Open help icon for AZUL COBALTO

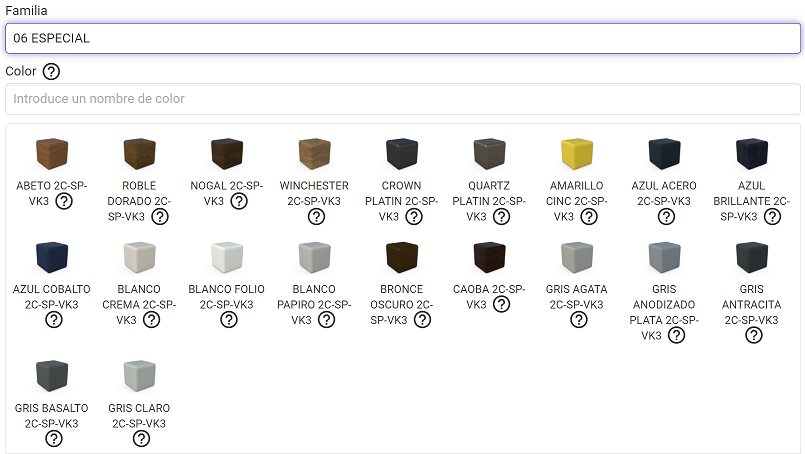point(54,320)
